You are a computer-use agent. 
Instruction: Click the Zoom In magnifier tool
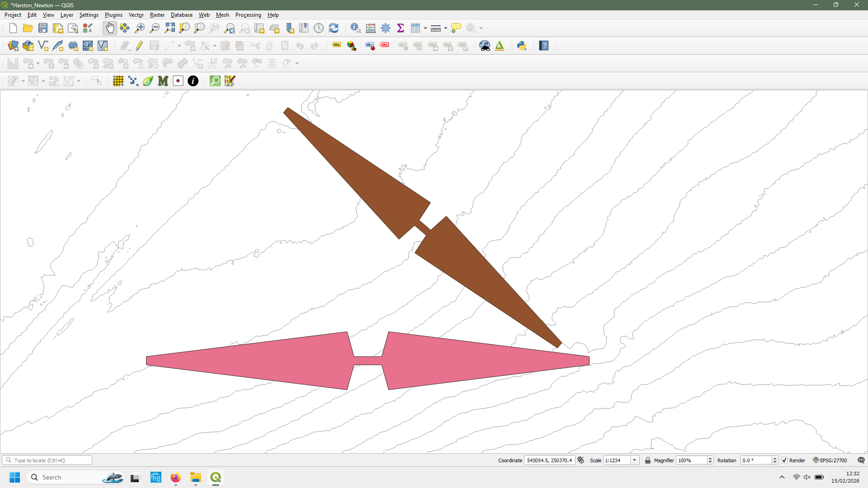pos(140,28)
